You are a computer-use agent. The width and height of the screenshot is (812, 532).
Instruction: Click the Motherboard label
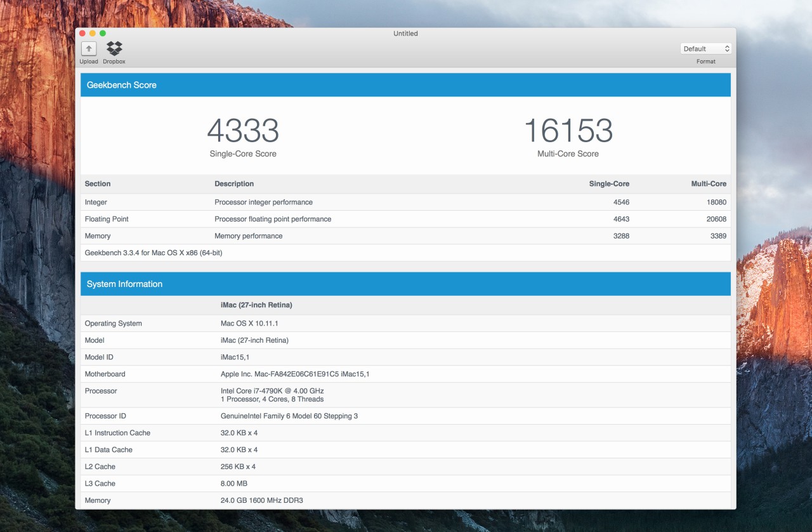coord(105,375)
